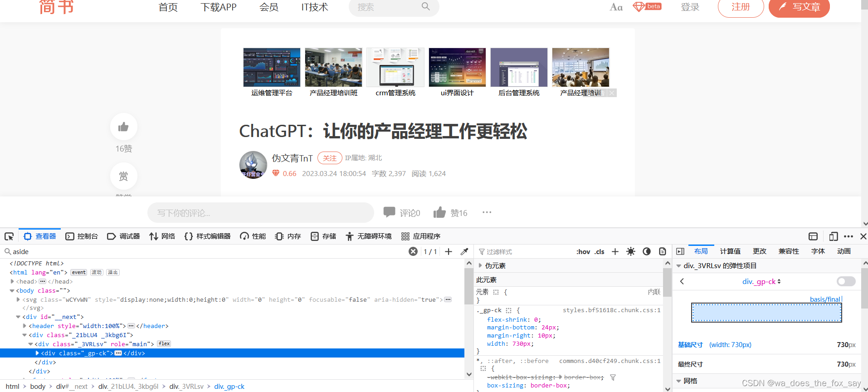Click the thumbs-up icon next to 赞16

point(439,212)
